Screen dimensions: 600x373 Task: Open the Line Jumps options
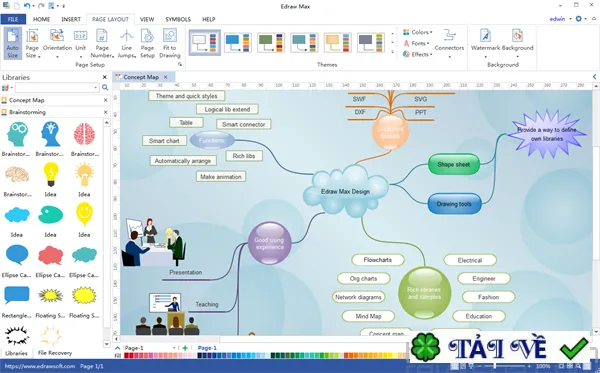tap(126, 43)
